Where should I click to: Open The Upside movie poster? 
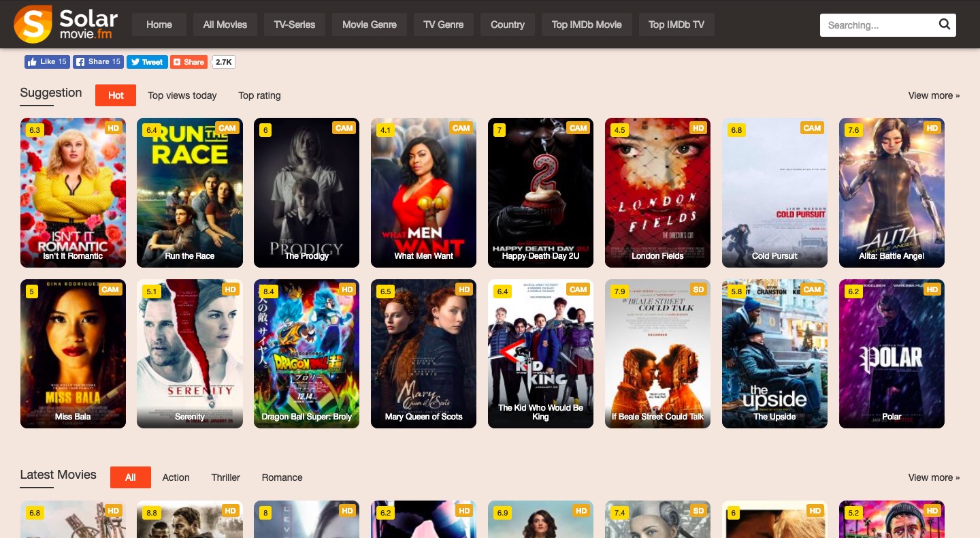point(774,353)
